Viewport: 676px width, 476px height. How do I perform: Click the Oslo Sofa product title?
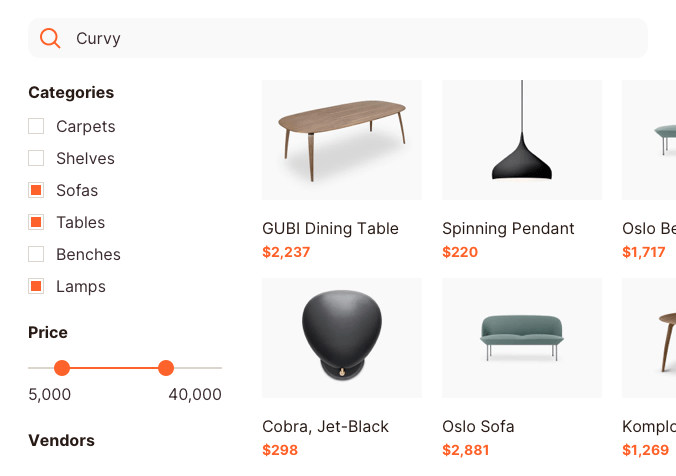pos(478,427)
